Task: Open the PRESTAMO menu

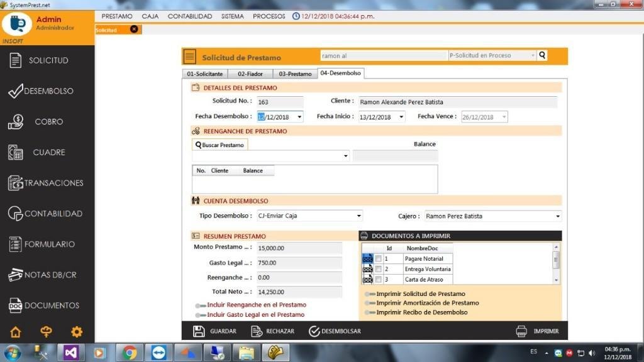Action: click(116, 16)
